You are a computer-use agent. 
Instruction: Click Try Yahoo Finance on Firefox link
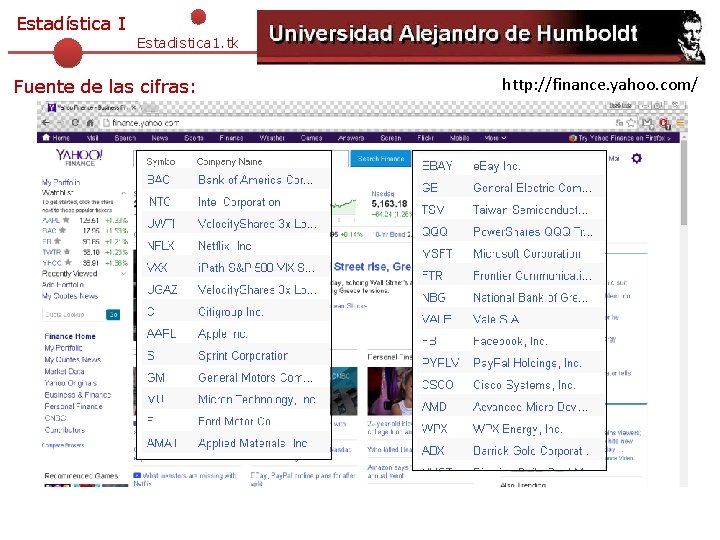pos(619,138)
